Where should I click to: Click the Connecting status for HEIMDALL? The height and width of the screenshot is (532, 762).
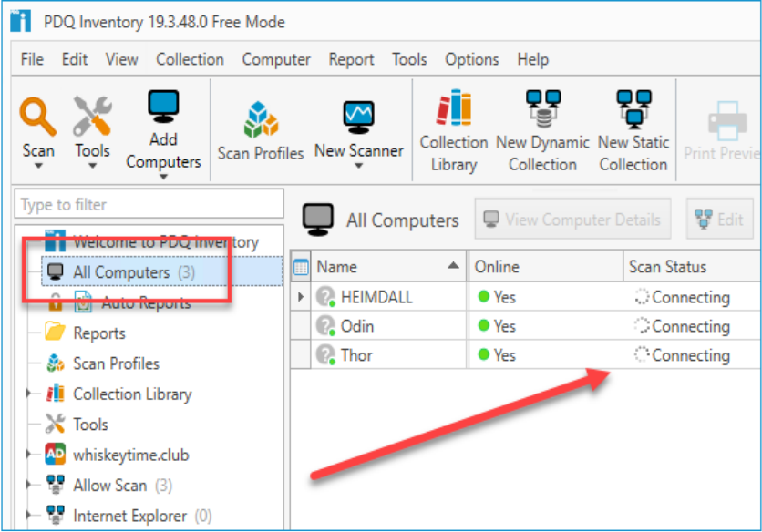pos(691,297)
